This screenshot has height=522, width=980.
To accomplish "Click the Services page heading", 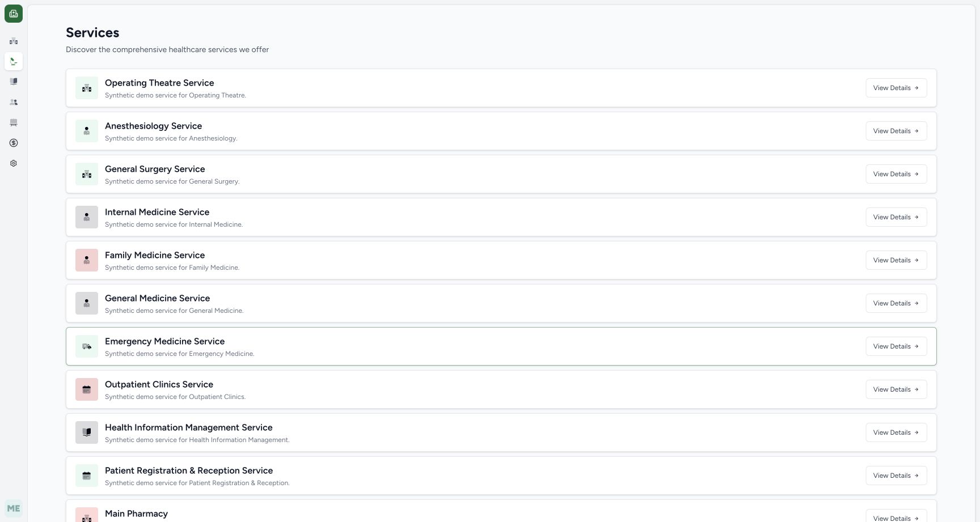I will coord(92,33).
